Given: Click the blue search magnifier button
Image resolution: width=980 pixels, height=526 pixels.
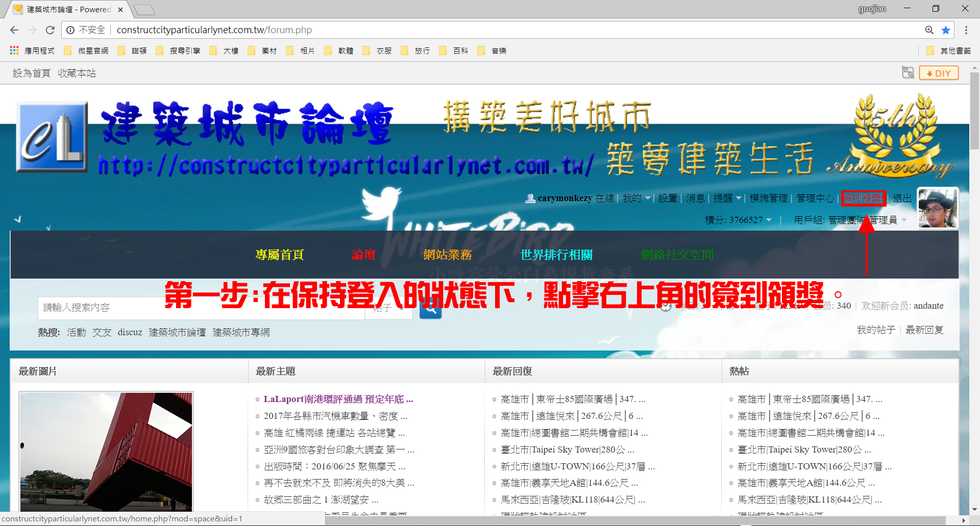Looking at the screenshot, I should 430,308.
